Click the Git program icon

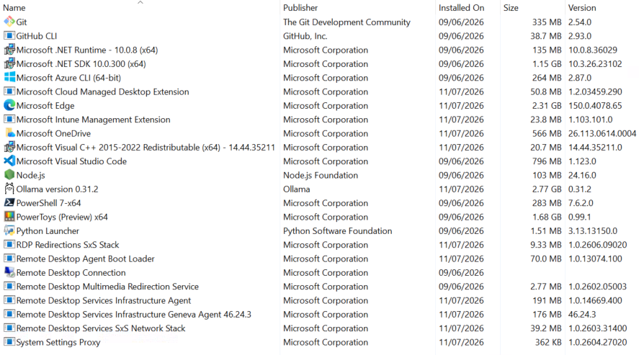point(9,22)
